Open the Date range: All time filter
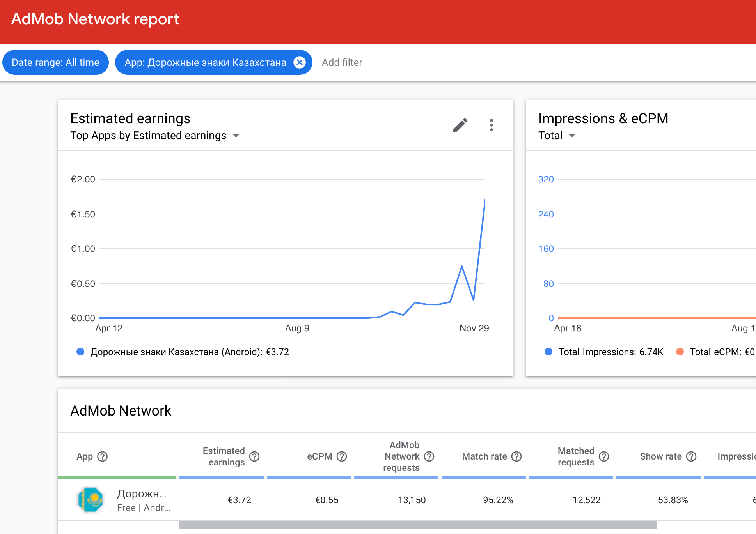Image resolution: width=756 pixels, height=534 pixels. point(55,62)
